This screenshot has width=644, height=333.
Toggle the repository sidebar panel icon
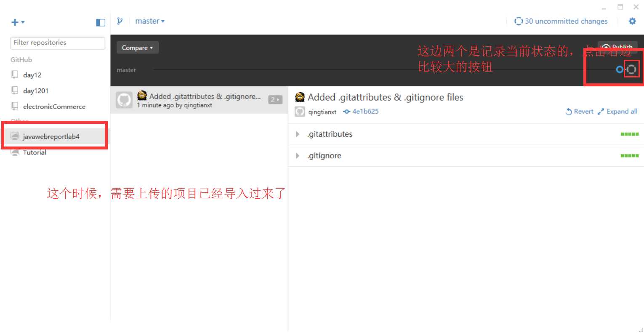point(101,22)
